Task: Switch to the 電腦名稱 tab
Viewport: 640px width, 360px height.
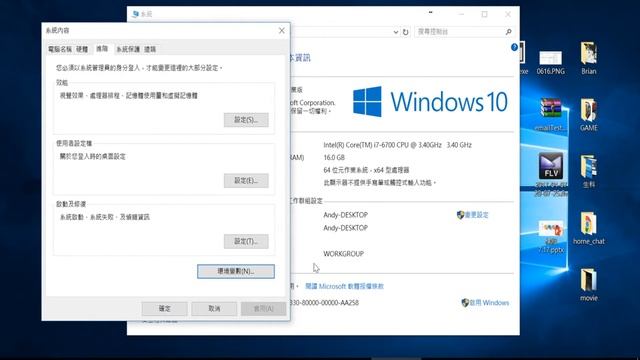Action: pos(60,49)
